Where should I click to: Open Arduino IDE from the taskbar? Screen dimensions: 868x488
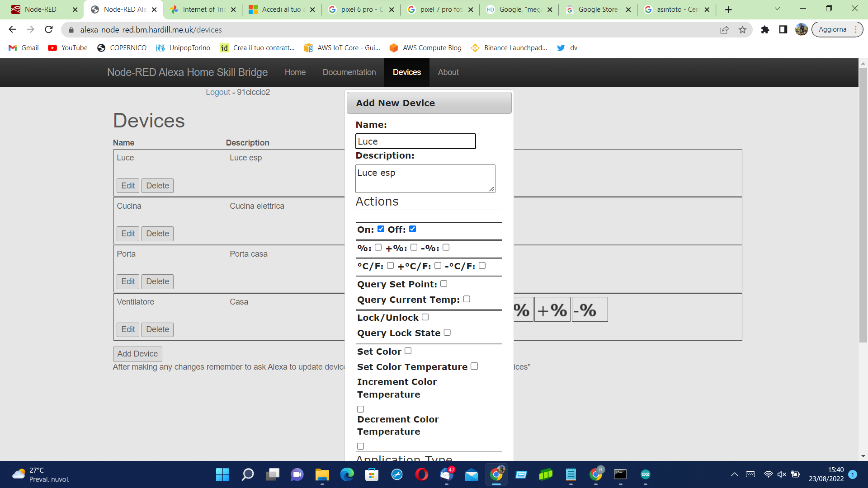coord(645,474)
